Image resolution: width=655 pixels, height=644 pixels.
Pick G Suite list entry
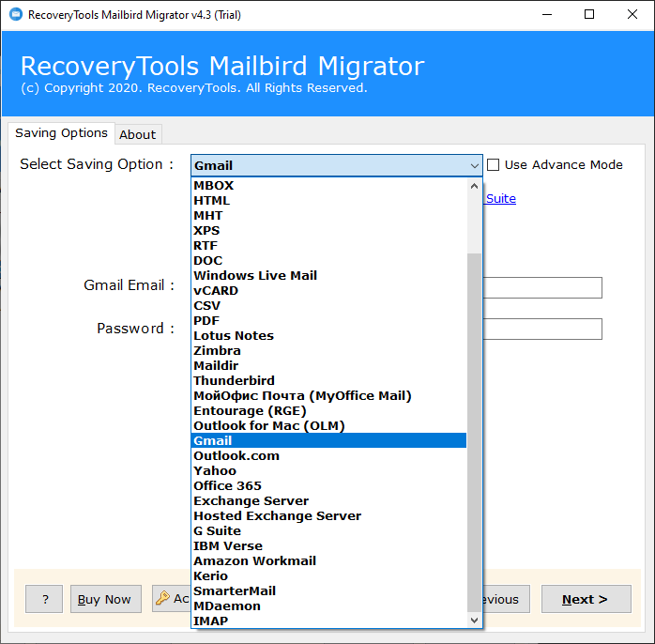tap(328, 531)
